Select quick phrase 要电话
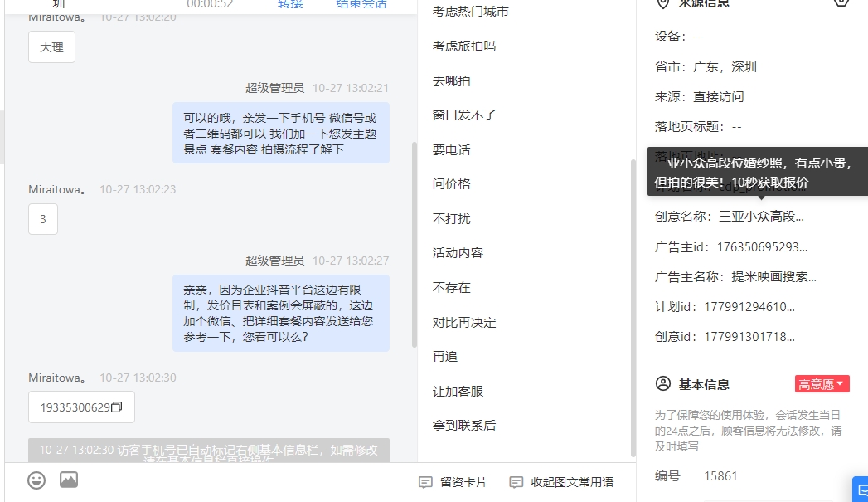The image size is (868, 502). click(x=451, y=149)
